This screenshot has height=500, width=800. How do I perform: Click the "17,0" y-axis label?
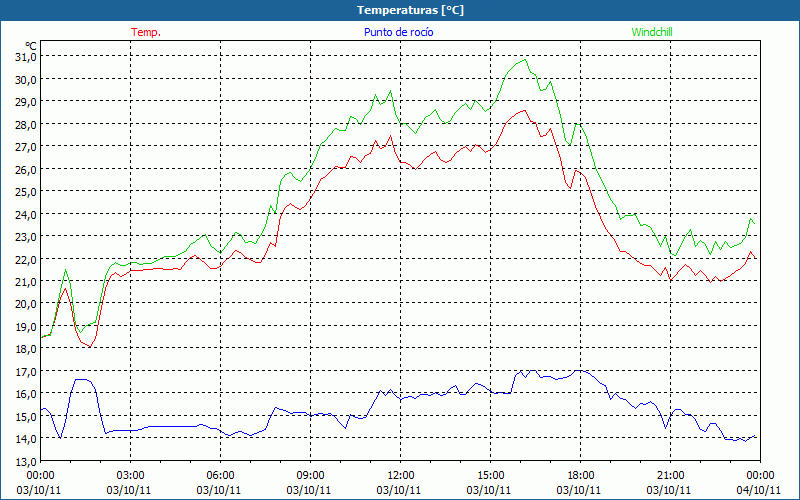[26, 371]
